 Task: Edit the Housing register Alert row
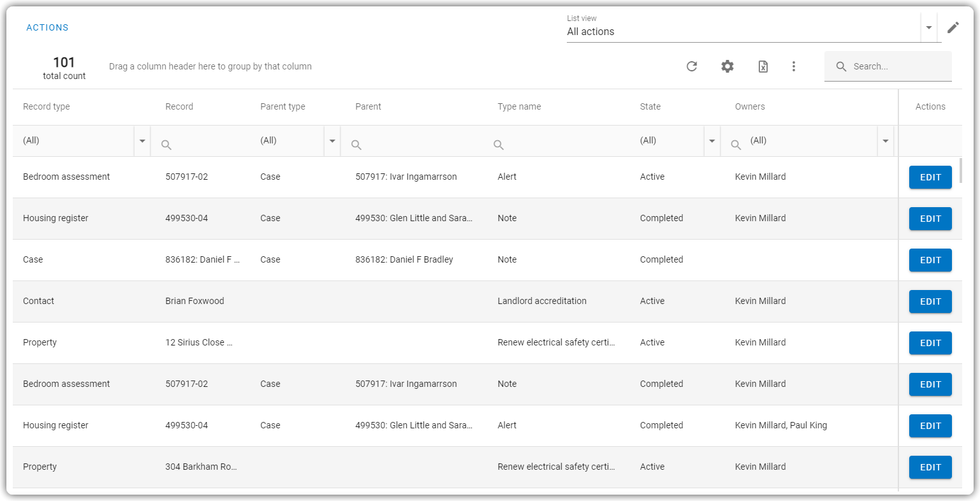(x=930, y=426)
